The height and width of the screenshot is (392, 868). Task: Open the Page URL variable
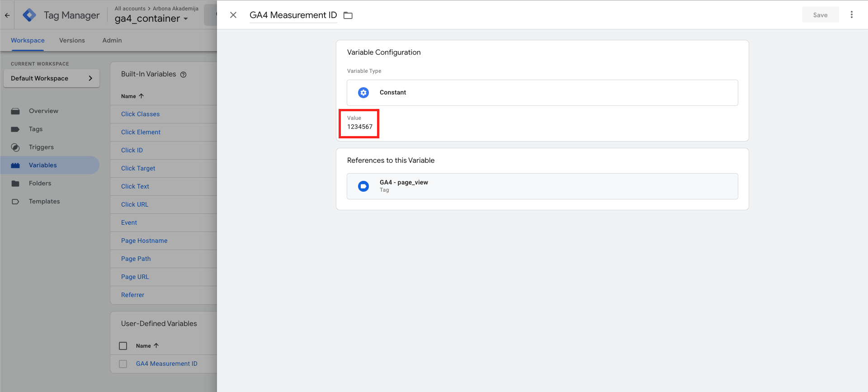(x=135, y=277)
